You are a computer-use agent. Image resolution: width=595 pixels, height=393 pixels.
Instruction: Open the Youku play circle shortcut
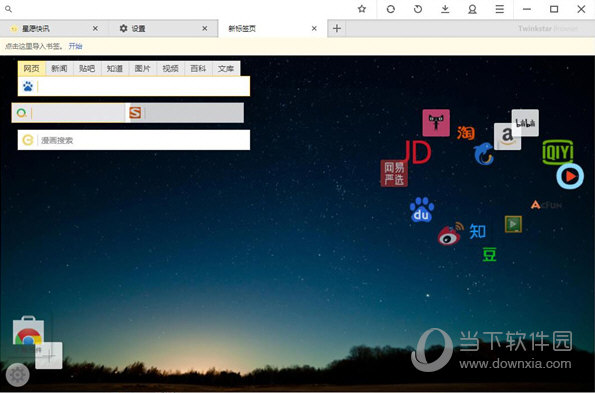[x=570, y=176]
